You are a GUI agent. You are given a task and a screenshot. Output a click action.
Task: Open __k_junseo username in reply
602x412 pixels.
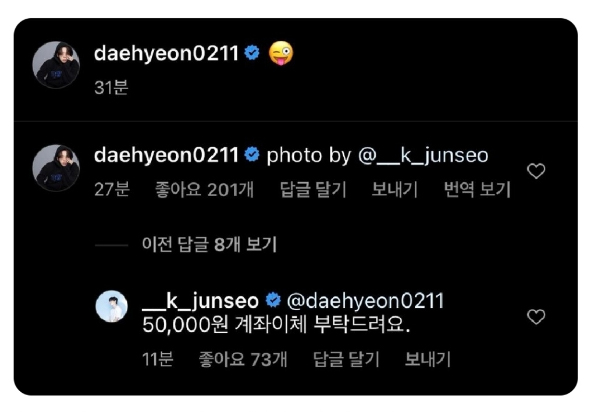pyautogui.click(x=200, y=301)
